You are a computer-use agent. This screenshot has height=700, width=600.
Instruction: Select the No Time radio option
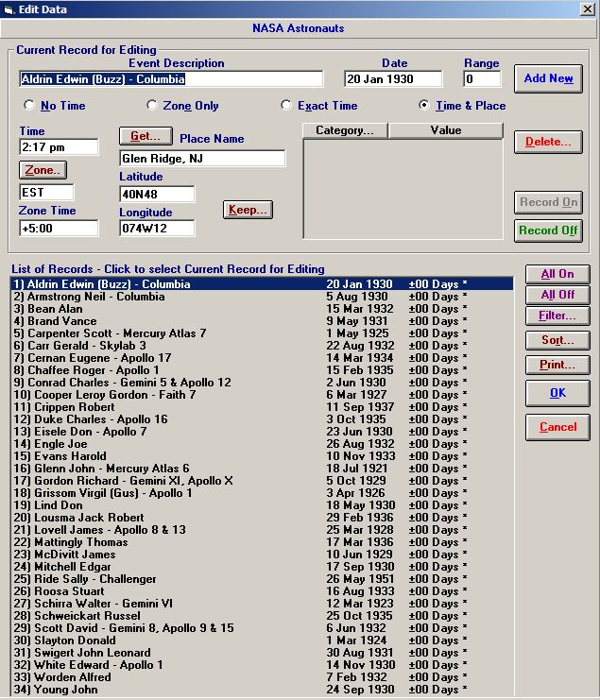(x=29, y=106)
